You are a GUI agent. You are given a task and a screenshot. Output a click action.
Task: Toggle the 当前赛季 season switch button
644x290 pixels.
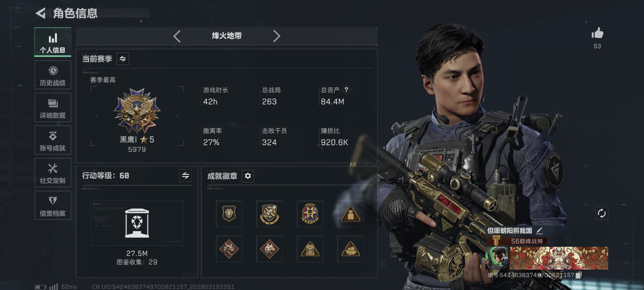pyautogui.click(x=123, y=59)
